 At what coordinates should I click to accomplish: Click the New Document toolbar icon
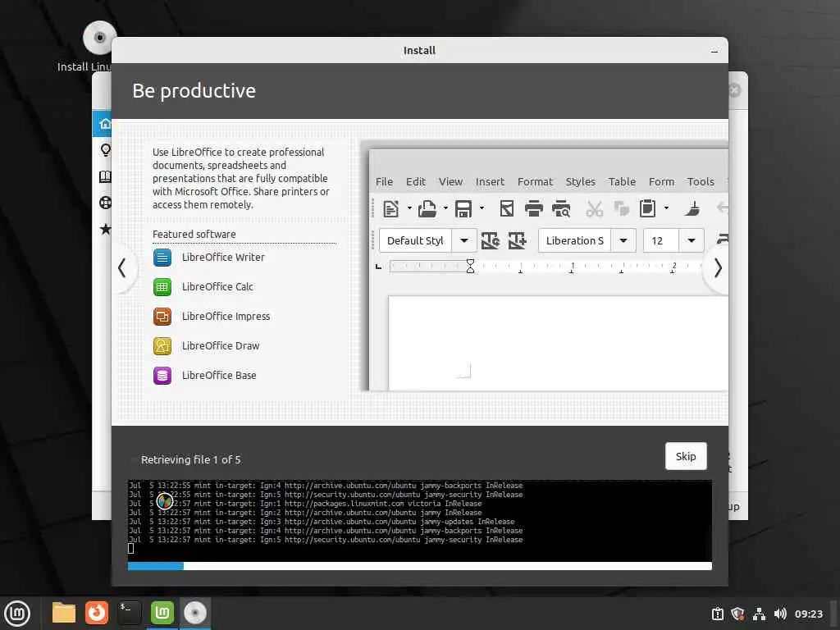point(391,208)
